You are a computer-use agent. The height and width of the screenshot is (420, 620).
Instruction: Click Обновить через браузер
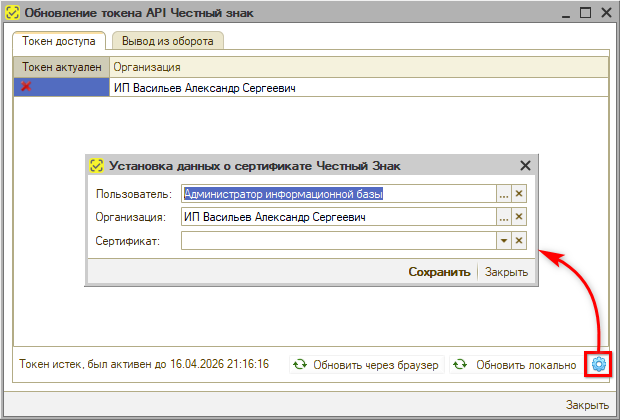point(366,365)
